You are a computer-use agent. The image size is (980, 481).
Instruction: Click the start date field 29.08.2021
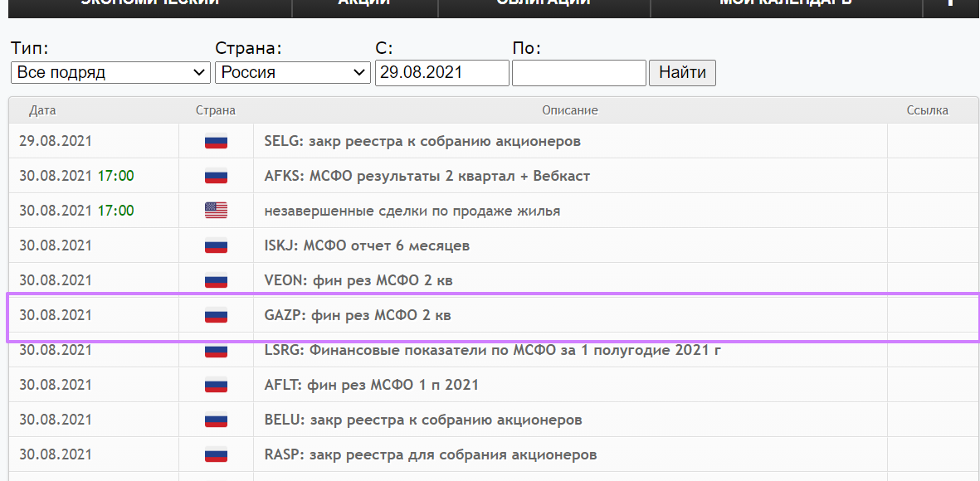[442, 72]
